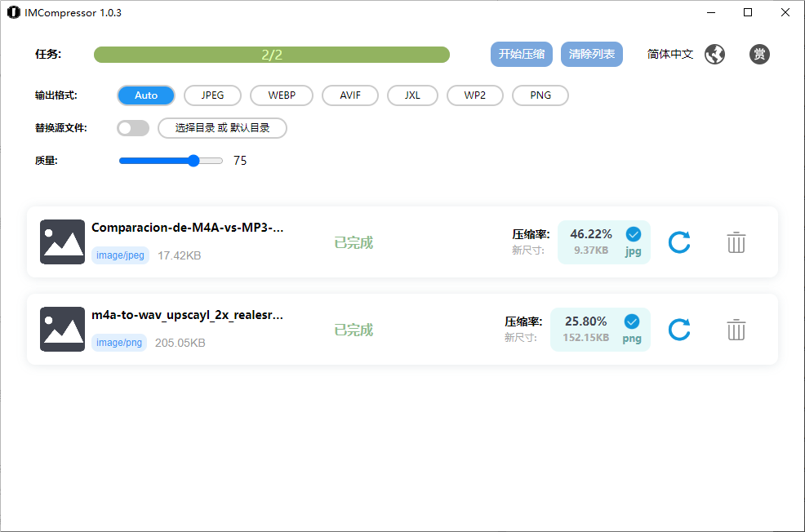Click the original size 17.42KB
This screenshot has height=532, width=805.
pos(179,255)
